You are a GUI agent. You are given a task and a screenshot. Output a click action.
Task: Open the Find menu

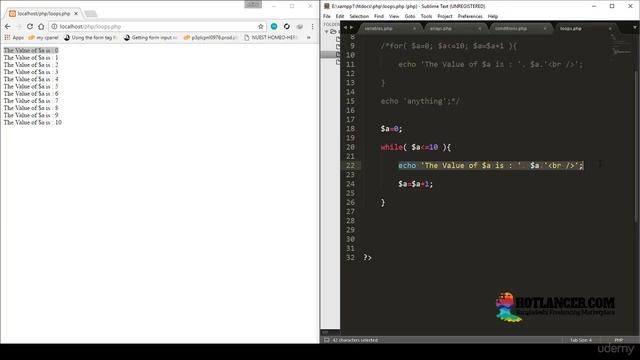(x=379, y=16)
